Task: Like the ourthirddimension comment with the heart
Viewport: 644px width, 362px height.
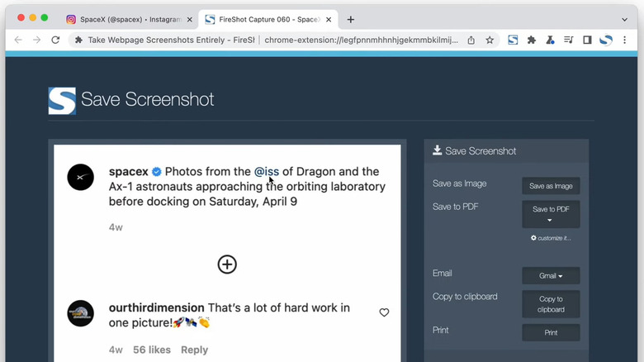Action: tap(384, 312)
